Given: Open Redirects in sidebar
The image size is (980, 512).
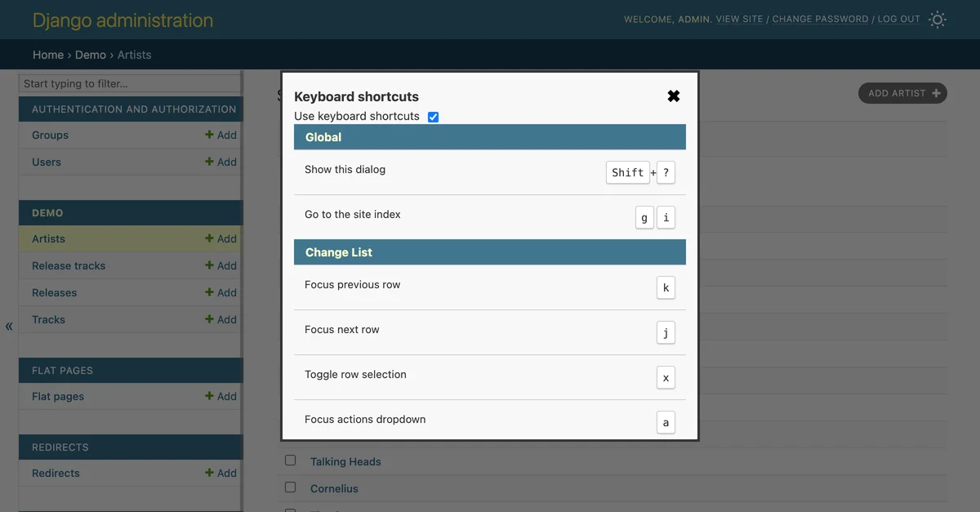Looking at the screenshot, I should click(x=56, y=473).
